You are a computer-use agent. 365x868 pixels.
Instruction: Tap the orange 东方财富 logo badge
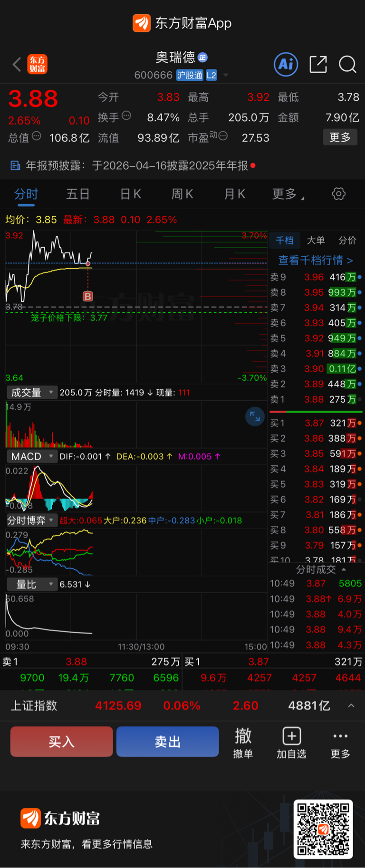pyautogui.click(x=37, y=64)
